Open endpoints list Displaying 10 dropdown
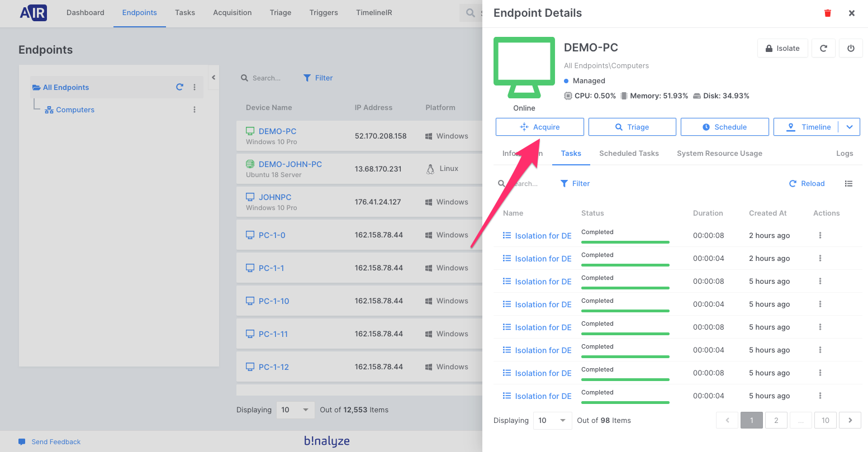Image resolution: width=868 pixels, height=452 pixels. (x=296, y=410)
